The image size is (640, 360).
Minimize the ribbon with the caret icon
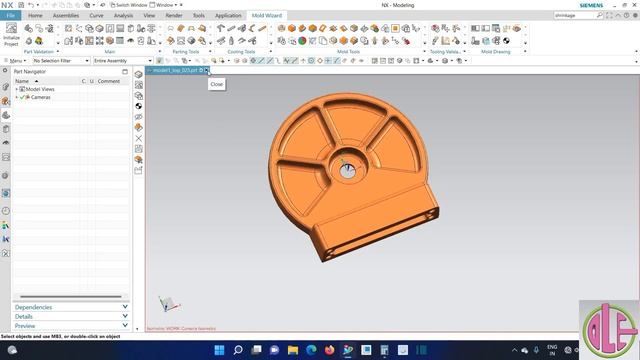coord(618,15)
